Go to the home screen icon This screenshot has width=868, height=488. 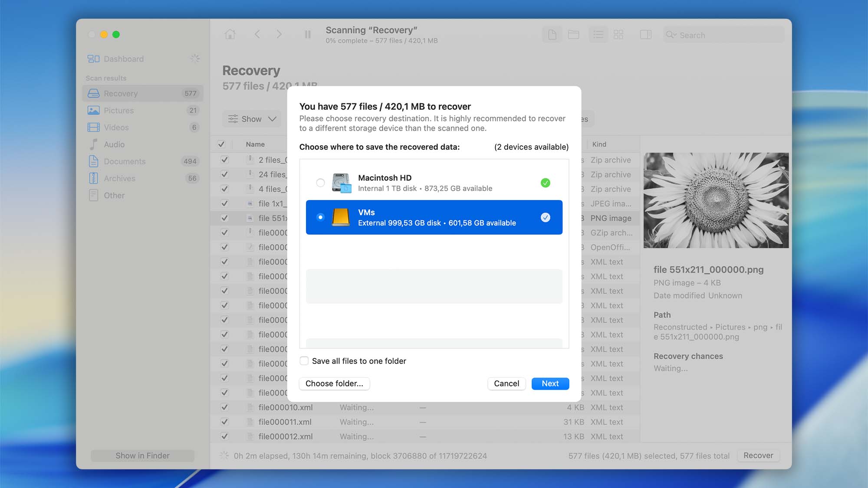click(230, 34)
